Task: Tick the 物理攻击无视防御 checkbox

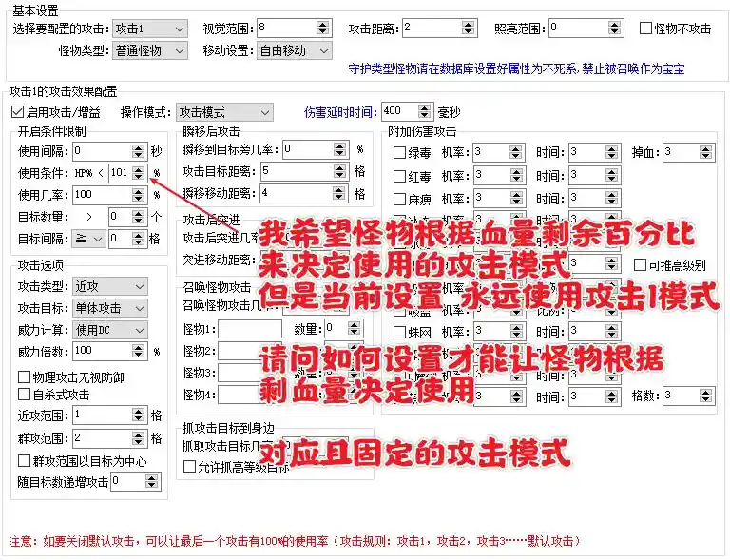Action: [24, 377]
